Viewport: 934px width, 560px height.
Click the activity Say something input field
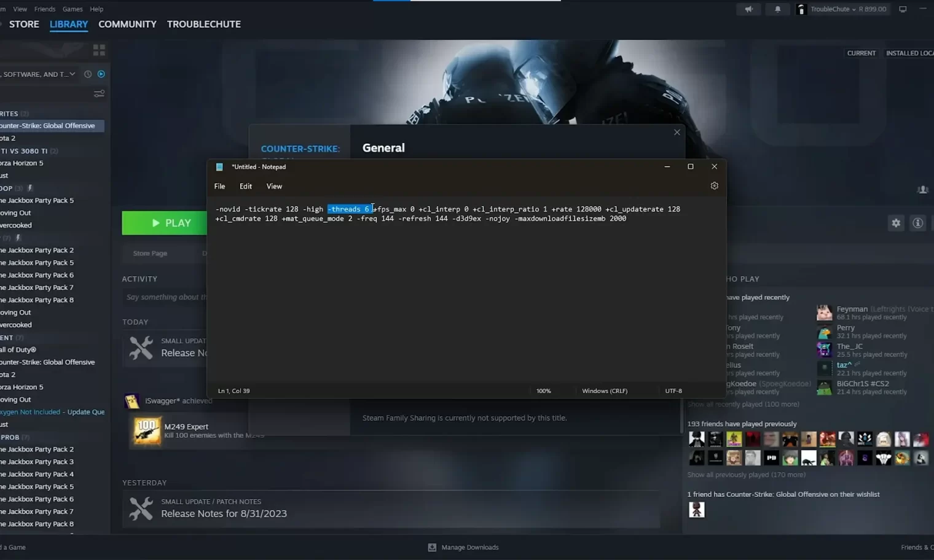click(x=165, y=297)
